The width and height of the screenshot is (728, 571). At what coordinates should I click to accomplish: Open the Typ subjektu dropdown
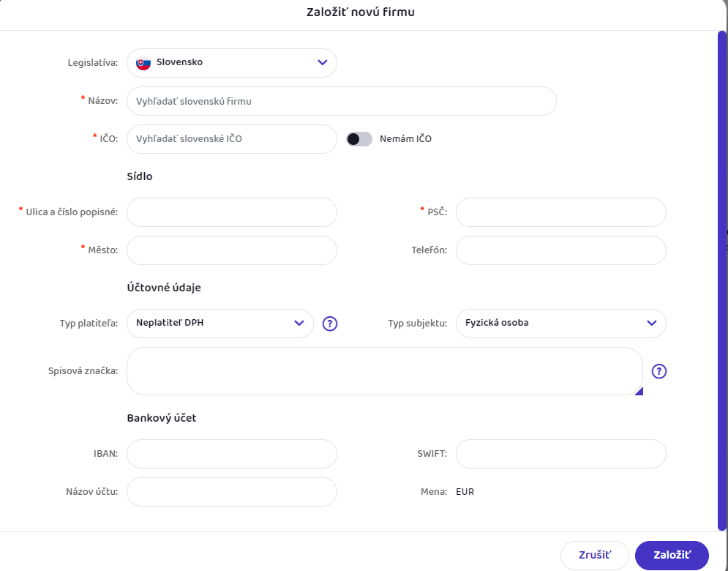560,324
